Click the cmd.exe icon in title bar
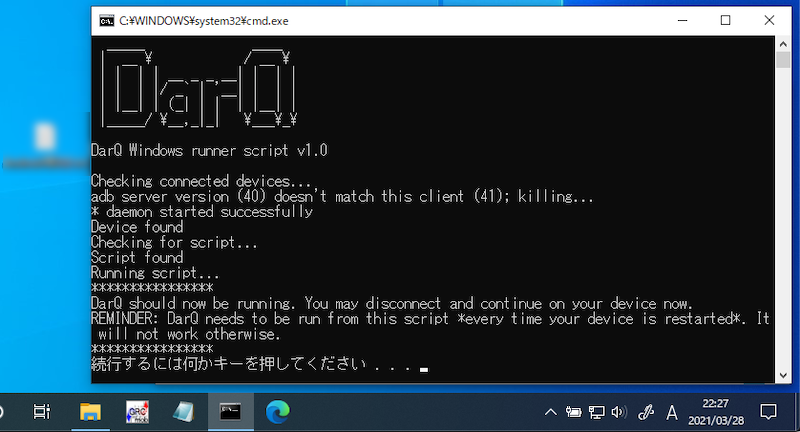800x432 pixels. (x=106, y=20)
